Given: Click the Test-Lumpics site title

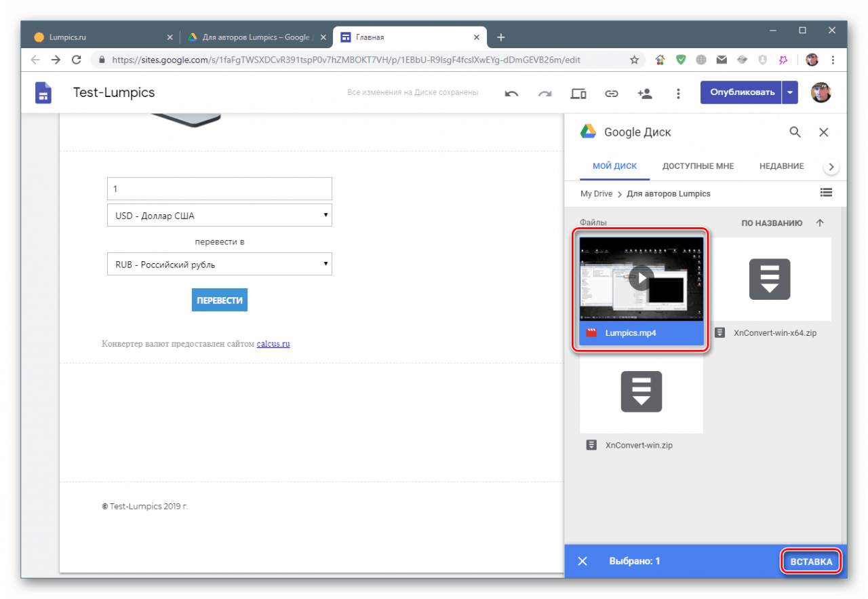Looking at the screenshot, I should tap(114, 92).
